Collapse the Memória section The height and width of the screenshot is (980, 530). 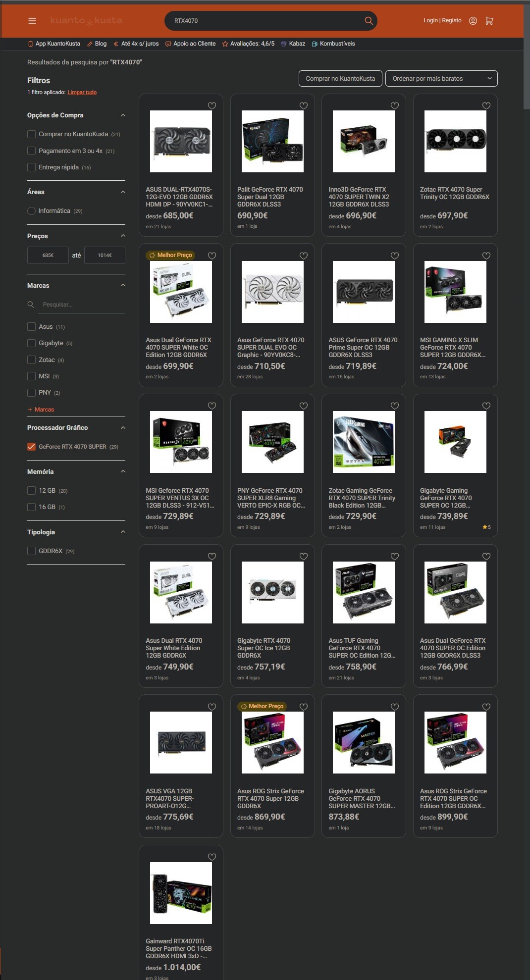(123, 471)
